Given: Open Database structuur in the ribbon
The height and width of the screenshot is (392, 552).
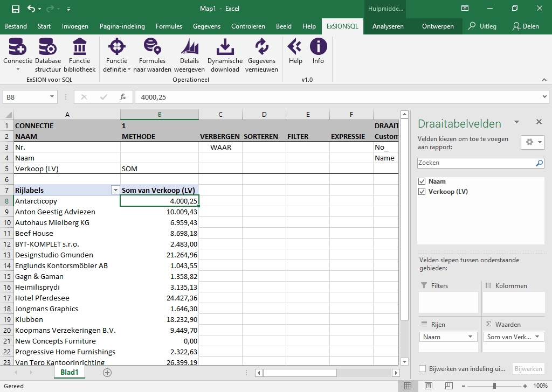Looking at the screenshot, I should coord(48,55).
